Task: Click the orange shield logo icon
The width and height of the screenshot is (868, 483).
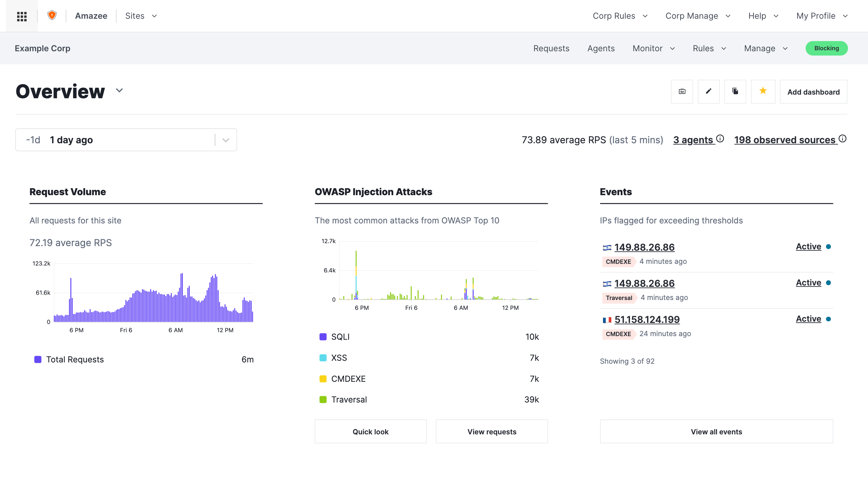Action: (x=52, y=15)
